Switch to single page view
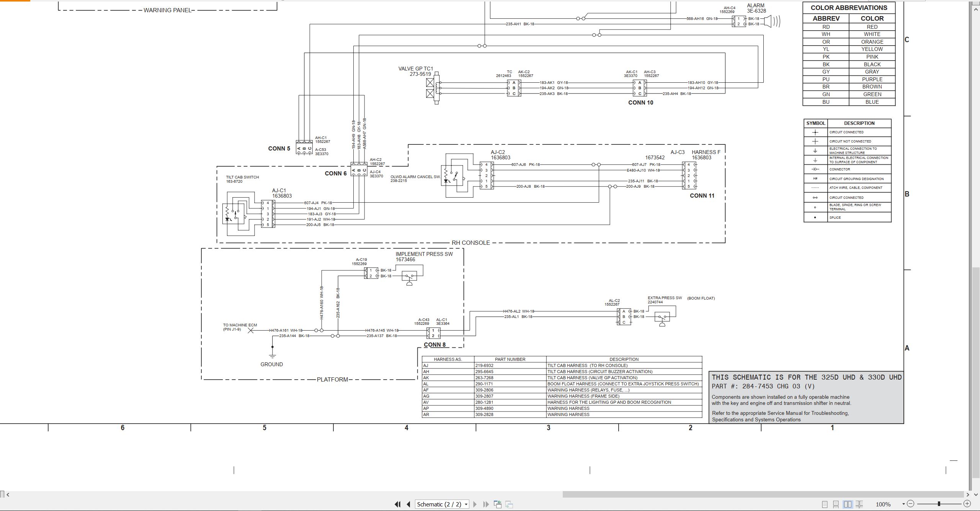This screenshot has width=980, height=511. point(825,504)
